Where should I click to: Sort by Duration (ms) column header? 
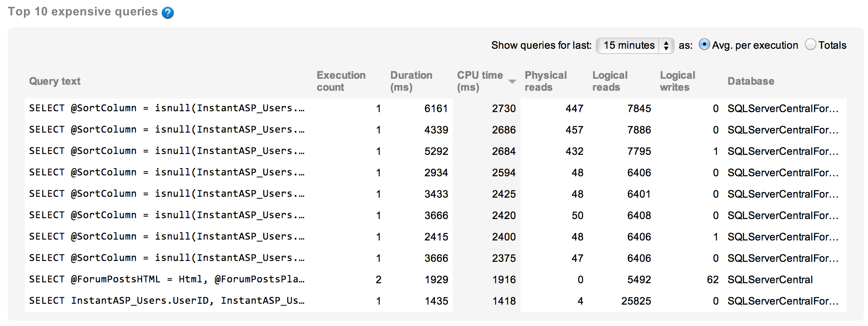pyautogui.click(x=411, y=81)
